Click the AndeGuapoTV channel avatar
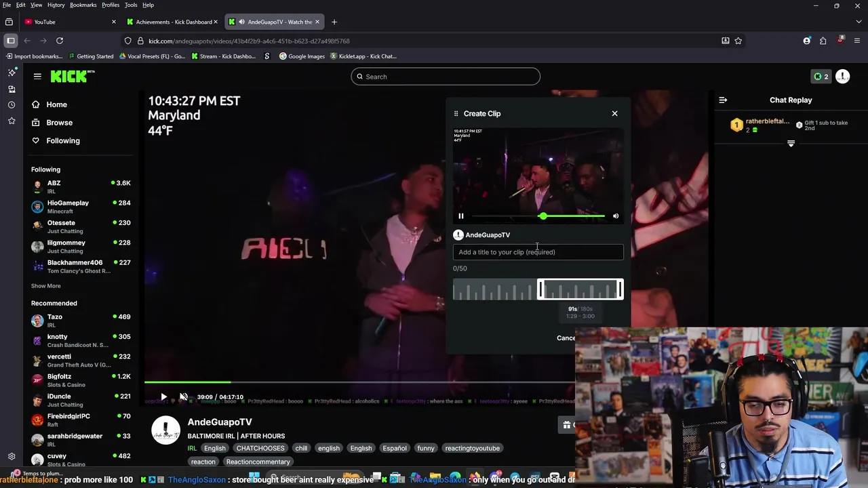The height and width of the screenshot is (488, 868). coord(165,430)
